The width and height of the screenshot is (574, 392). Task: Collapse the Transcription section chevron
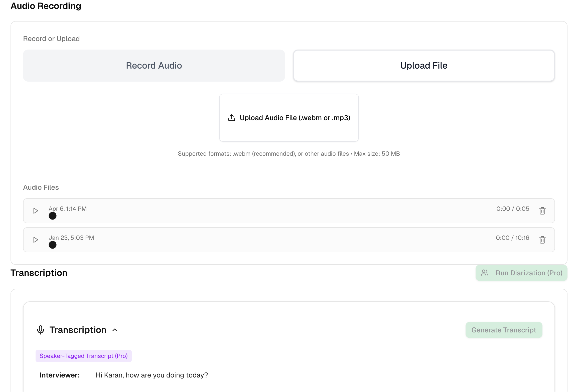pyautogui.click(x=115, y=330)
